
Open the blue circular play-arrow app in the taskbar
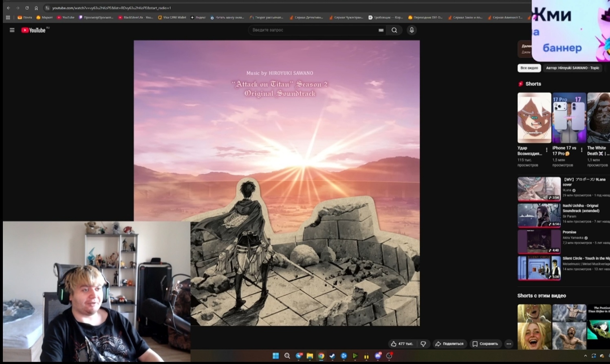point(344,356)
